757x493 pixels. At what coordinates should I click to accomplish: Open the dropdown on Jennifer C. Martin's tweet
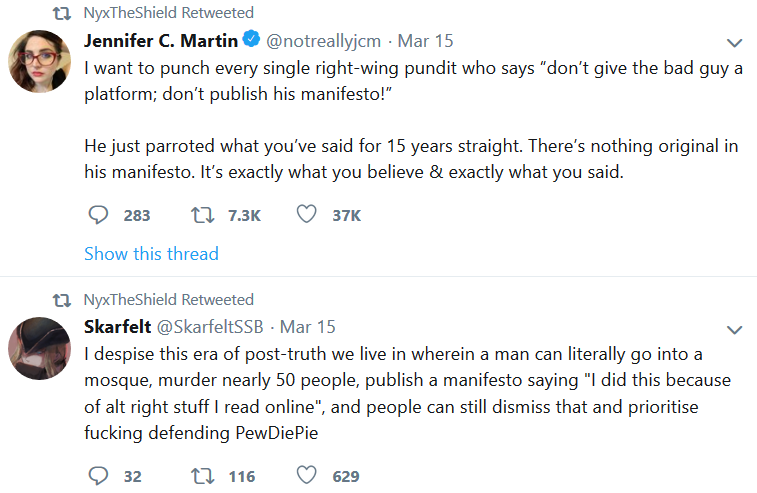[x=734, y=43]
